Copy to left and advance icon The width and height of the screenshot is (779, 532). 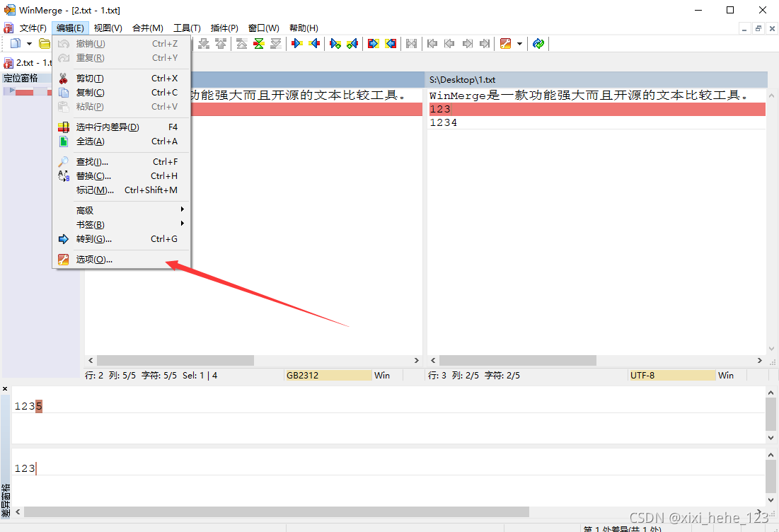(352, 44)
